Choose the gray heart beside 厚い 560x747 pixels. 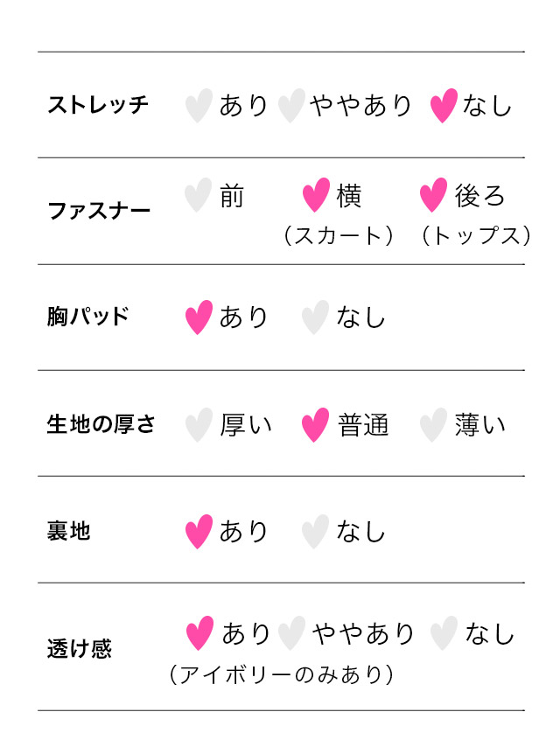point(199,425)
